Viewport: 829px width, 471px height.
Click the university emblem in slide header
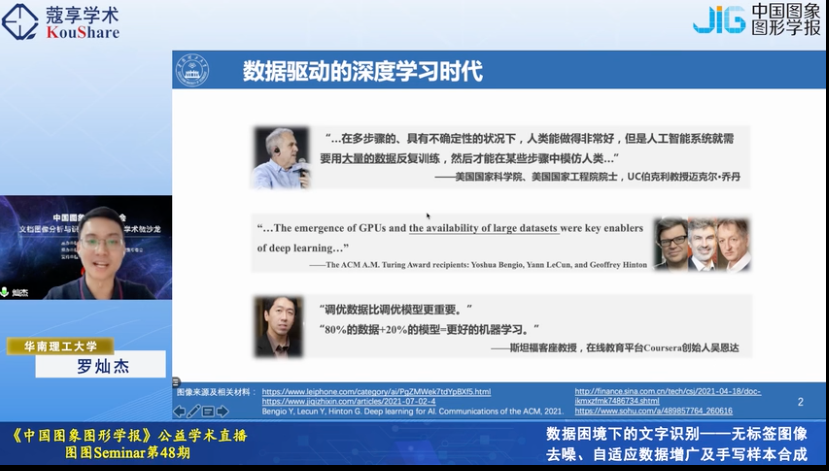(x=192, y=70)
